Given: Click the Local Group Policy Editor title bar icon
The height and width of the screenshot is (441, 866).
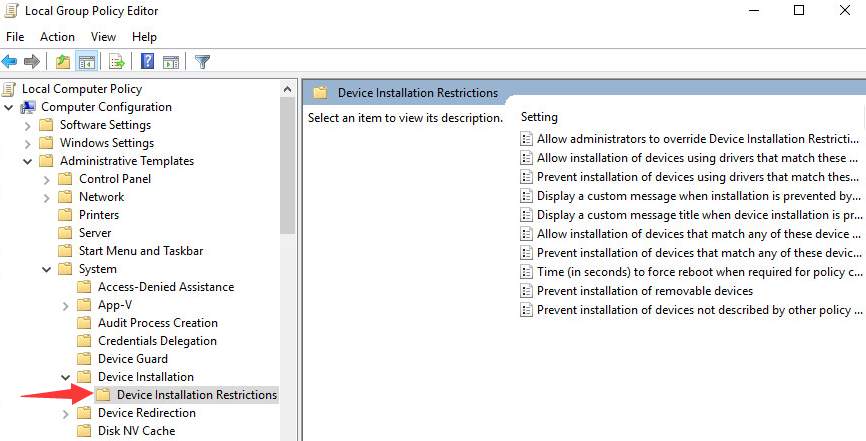Looking at the screenshot, I should [11, 10].
